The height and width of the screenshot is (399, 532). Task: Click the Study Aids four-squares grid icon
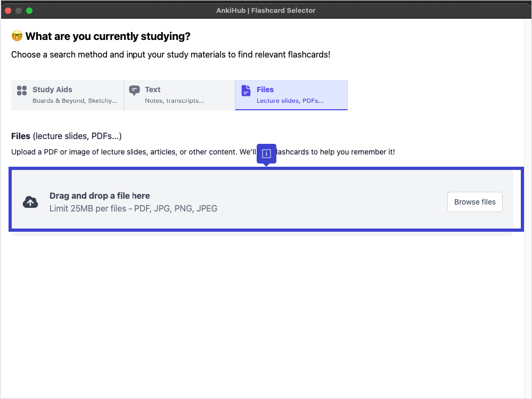[x=22, y=90]
